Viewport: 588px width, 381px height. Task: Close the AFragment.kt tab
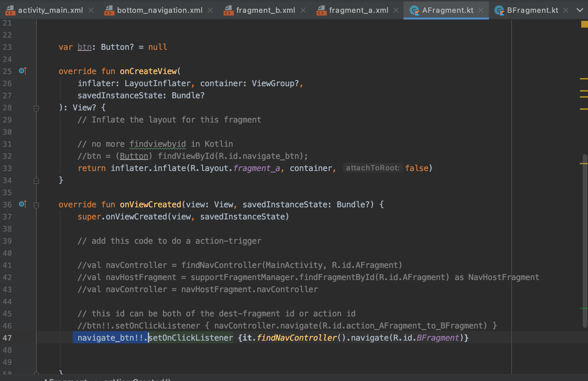coord(481,10)
